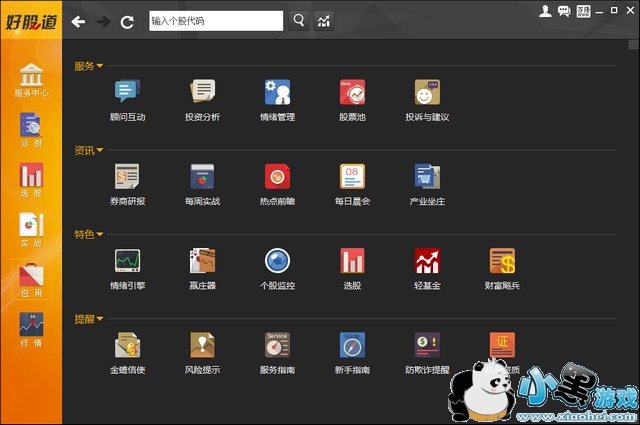Open 热点前瞻 hot topics icon
The width and height of the screenshot is (640, 425).
[x=277, y=177]
